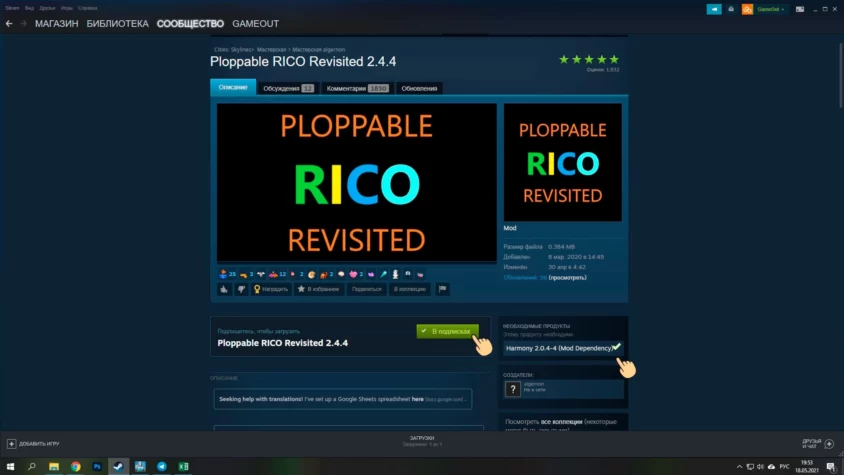Rate the mod with thumbs up
The image size is (844, 475).
point(224,289)
